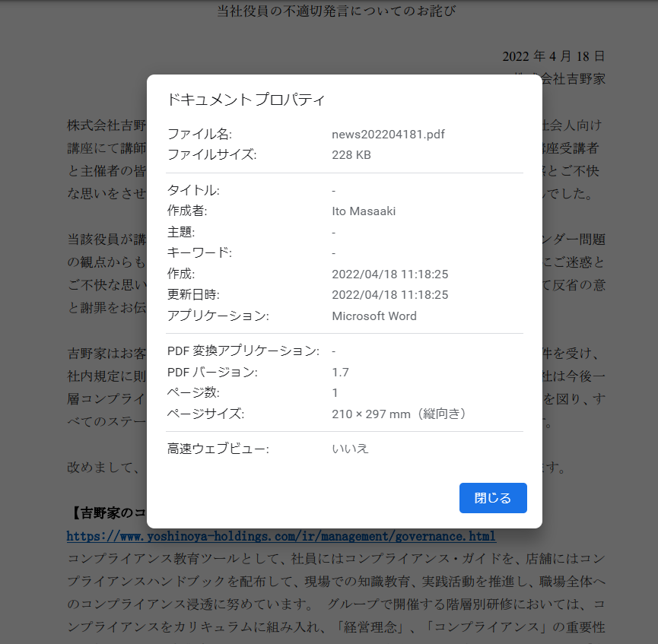658x644 pixels.
Task: Click the document date 2022 年 4 月 18 日
Action: point(554,56)
